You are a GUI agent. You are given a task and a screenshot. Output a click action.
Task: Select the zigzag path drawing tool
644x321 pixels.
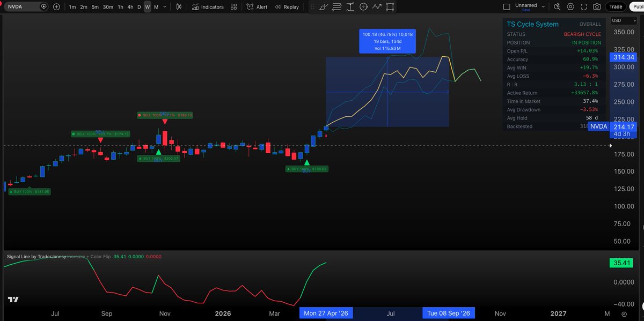[377, 7]
